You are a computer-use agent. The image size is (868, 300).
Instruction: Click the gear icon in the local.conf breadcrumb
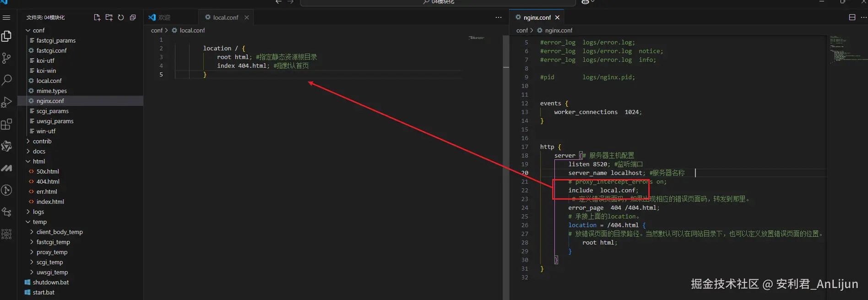[x=174, y=30]
